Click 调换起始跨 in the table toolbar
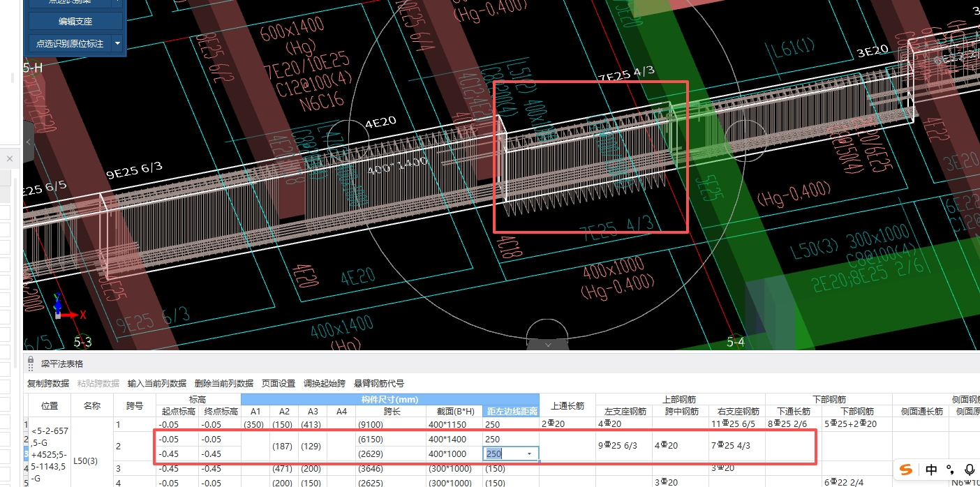Screen dimensions: 980x487 pos(325,383)
